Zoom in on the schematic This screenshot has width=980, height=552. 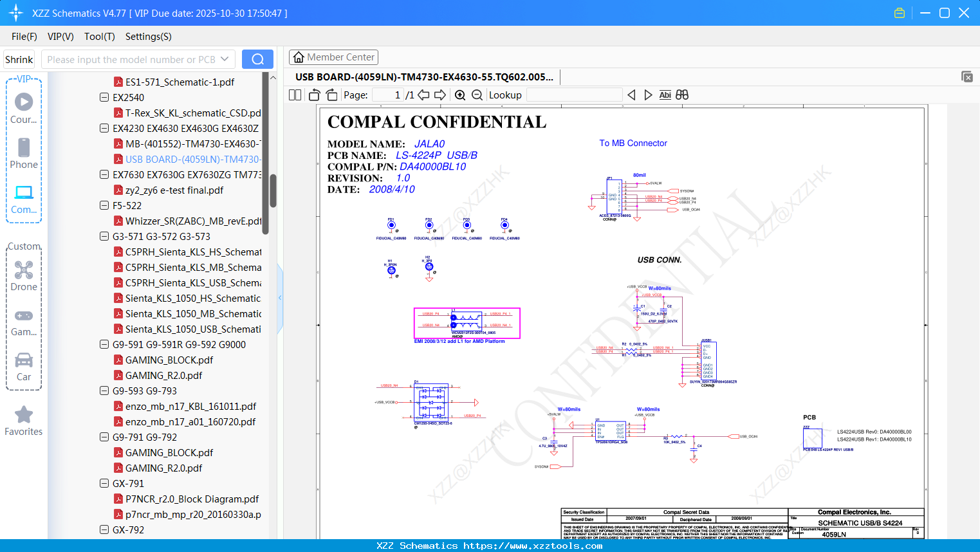460,95
